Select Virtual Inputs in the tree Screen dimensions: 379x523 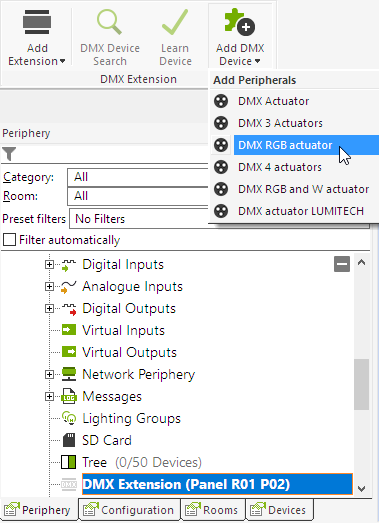click(123, 331)
